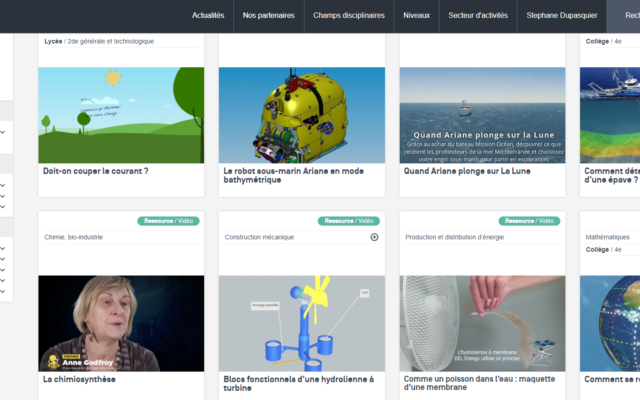Screen dimensions: 640x400
Task: Click the title Doit-on couper le courant ?
Action: coord(96,171)
